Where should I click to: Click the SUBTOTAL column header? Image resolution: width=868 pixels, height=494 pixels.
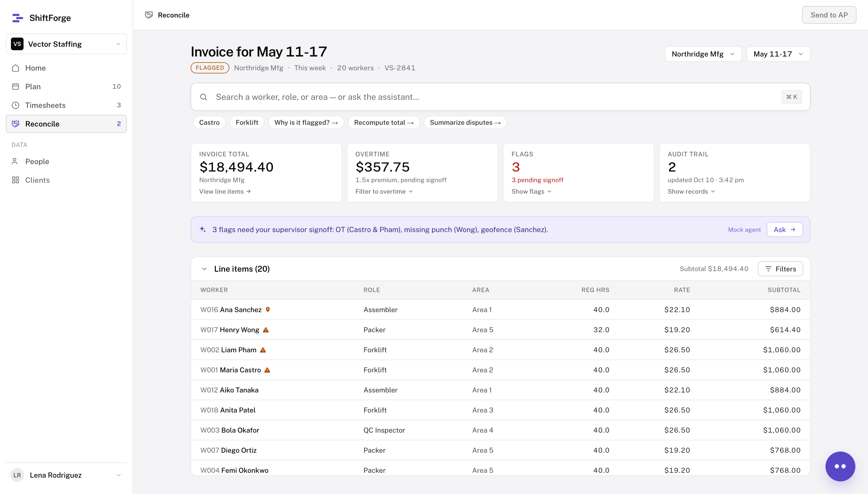[784, 290]
